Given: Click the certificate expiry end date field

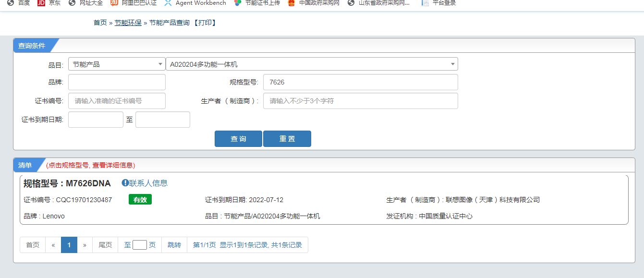Looking at the screenshot, I should click(x=163, y=120).
